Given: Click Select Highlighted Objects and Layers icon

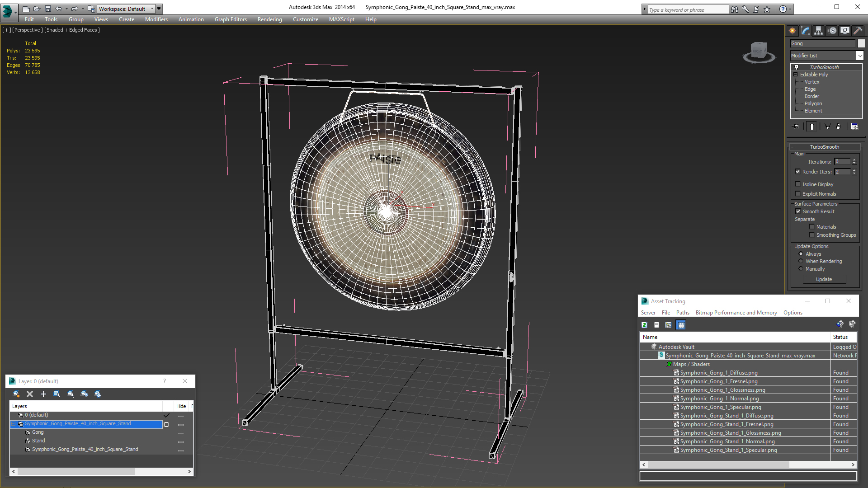Looking at the screenshot, I should [57, 394].
